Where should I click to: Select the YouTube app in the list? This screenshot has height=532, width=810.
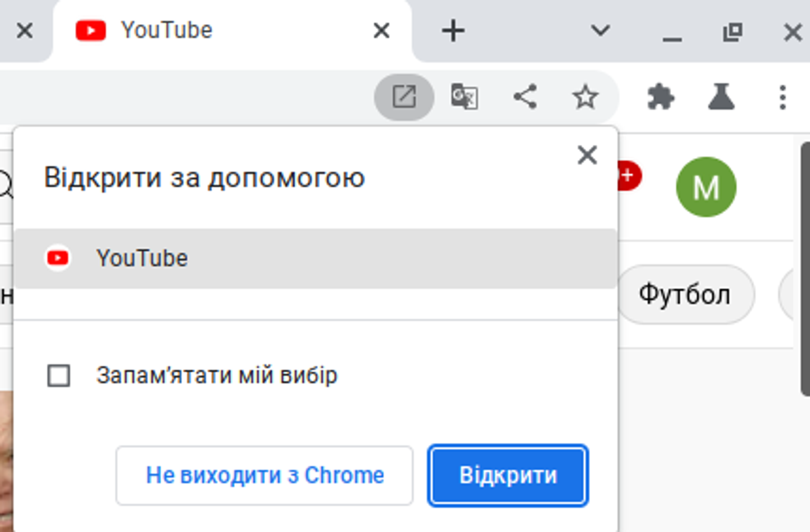[x=316, y=258]
